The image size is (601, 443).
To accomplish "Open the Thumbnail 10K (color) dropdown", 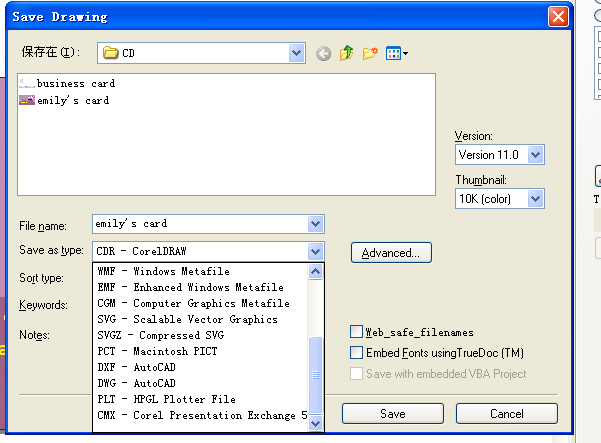I will click(x=535, y=199).
